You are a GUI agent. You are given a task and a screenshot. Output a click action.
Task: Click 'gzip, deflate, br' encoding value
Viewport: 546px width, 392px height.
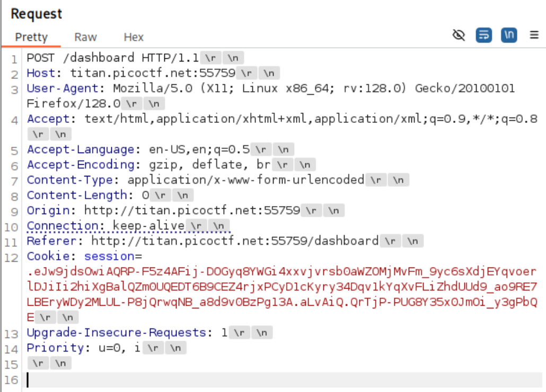tap(209, 165)
